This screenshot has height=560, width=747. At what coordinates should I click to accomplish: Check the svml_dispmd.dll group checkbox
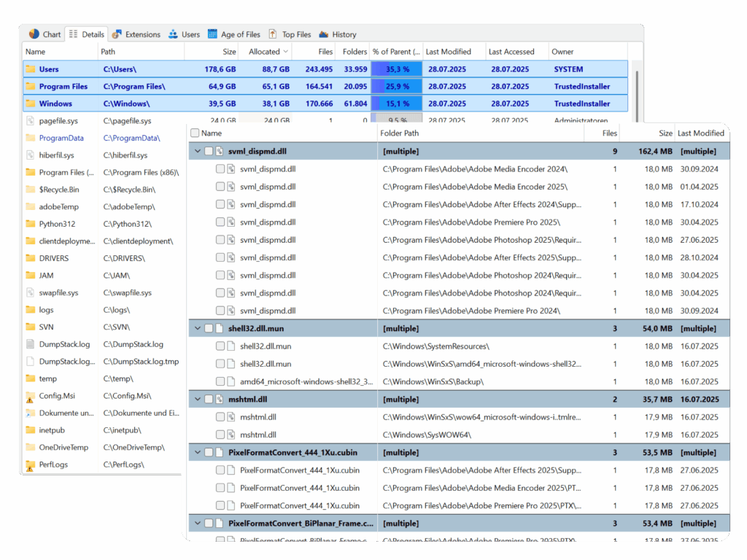click(x=208, y=151)
